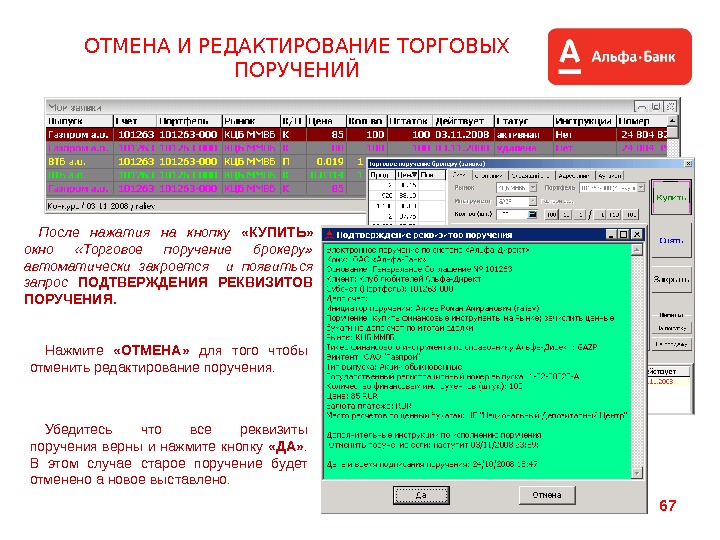720x540 pixels.
Task: Click the blue-text button under Купить
Action: (x=671, y=240)
